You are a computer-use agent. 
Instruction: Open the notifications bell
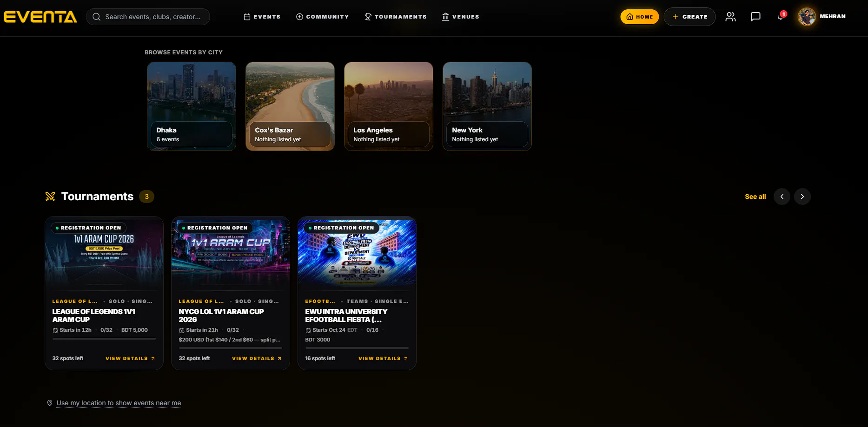pos(781,17)
